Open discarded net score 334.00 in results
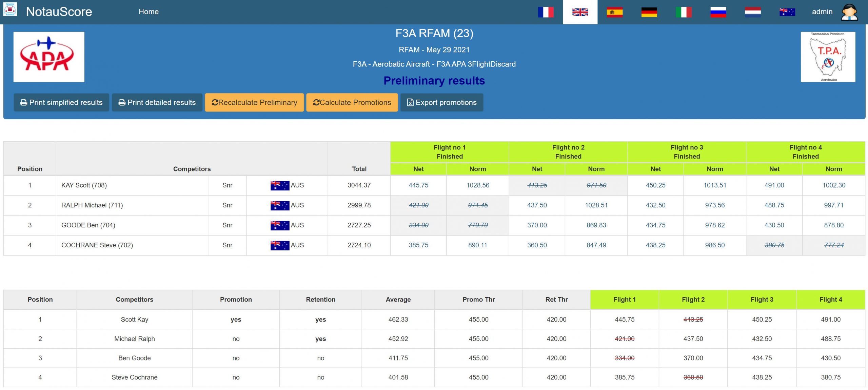This screenshot has width=868, height=390. coord(418,225)
